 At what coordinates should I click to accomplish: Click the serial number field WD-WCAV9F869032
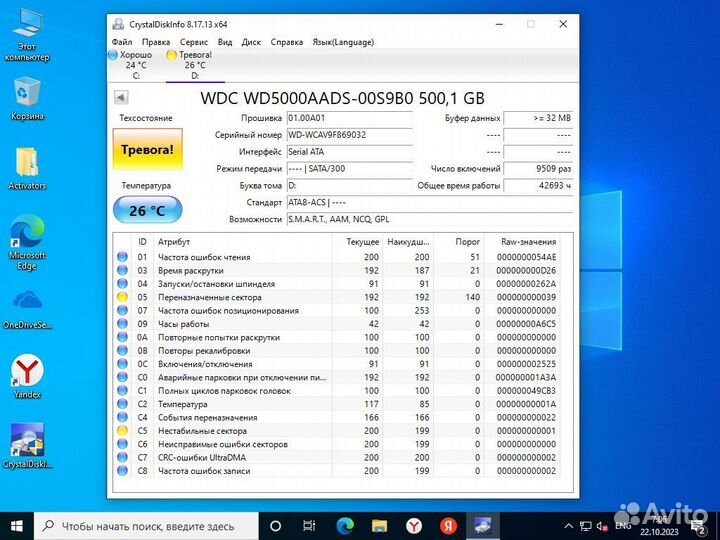point(349,135)
